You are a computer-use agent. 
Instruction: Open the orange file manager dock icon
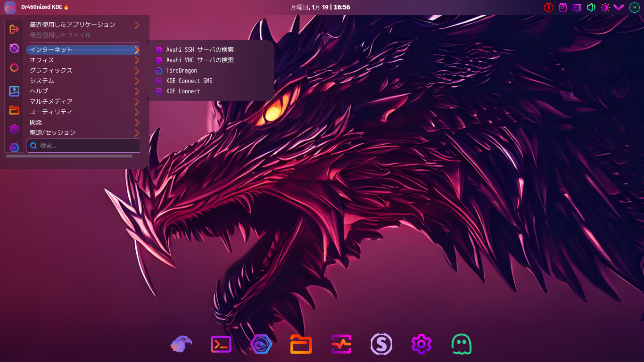(301, 344)
